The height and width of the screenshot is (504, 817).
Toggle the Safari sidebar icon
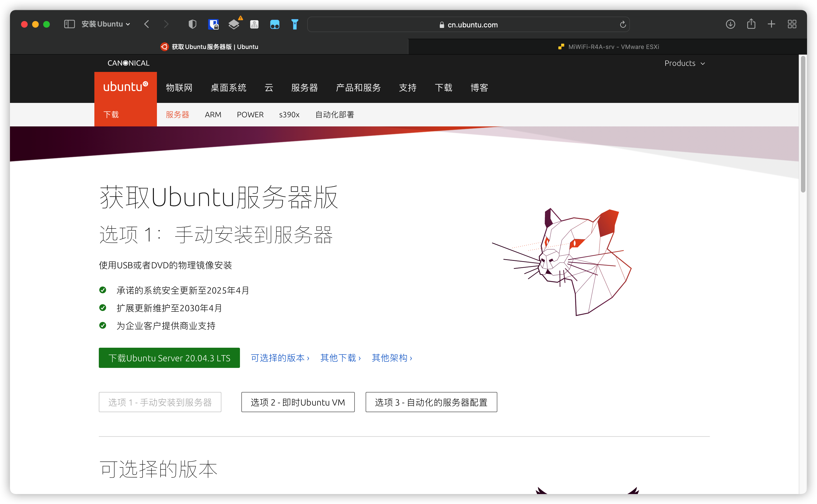(x=69, y=24)
